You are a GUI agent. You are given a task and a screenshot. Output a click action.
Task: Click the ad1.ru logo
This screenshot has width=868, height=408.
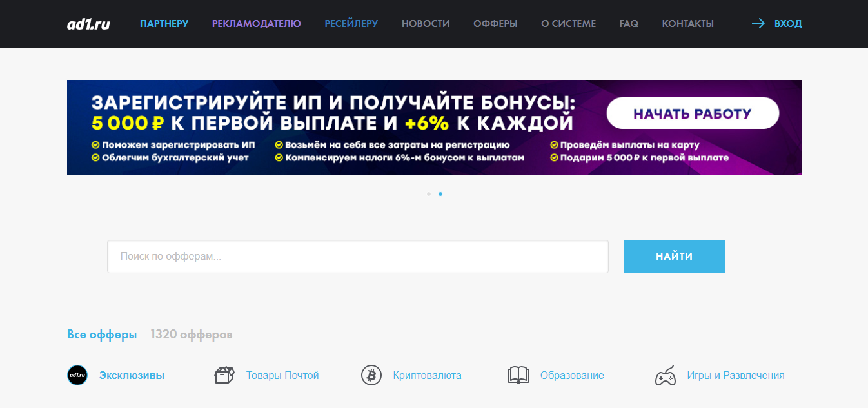coord(88,24)
